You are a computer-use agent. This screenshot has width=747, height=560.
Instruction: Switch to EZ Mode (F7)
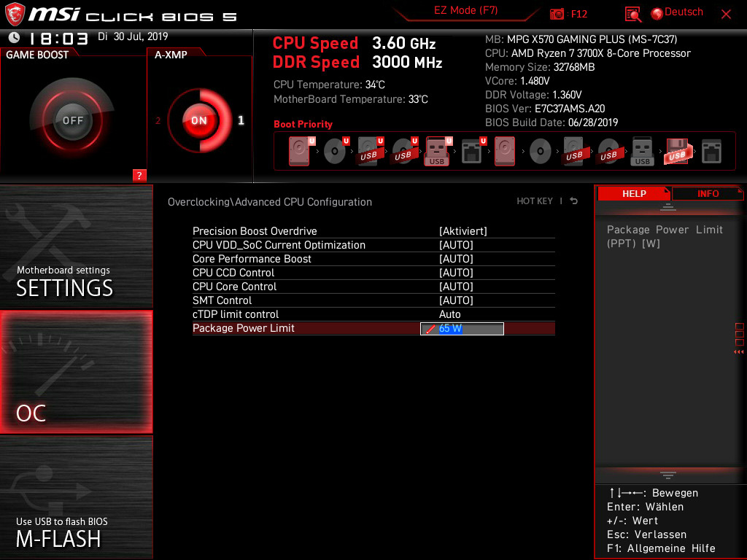[466, 10]
